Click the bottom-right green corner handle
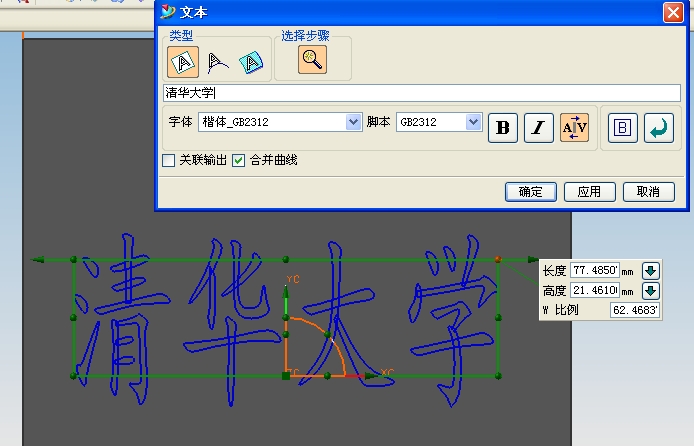 (x=498, y=376)
